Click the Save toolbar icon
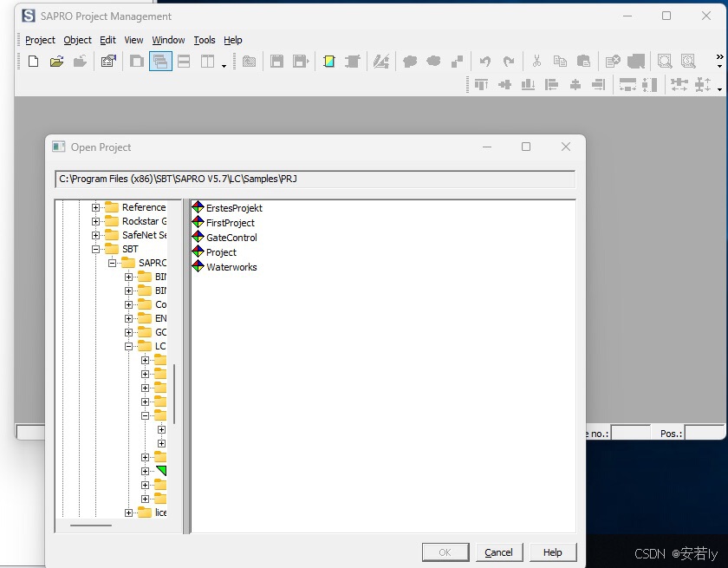Viewport: 728px width, 568px height. tap(276, 62)
